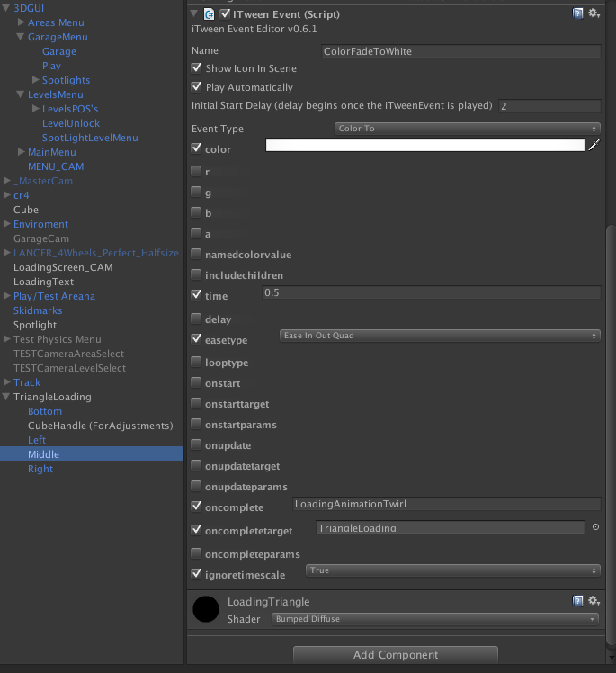Image resolution: width=616 pixels, height=673 pixels.
Task: Click the Add Component button
Action: pyautogui.click(x=396, y=654)
